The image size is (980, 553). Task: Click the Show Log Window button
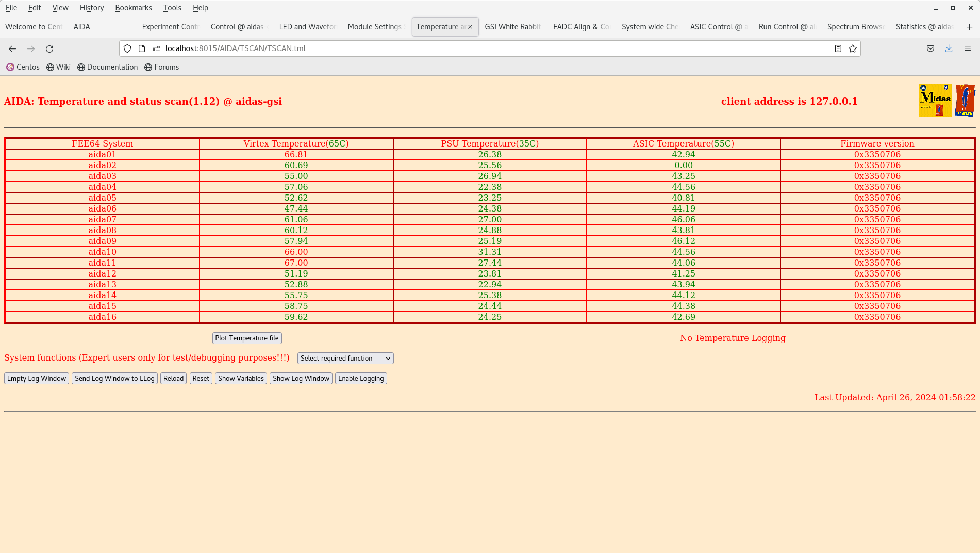click(x=301, y=379)
